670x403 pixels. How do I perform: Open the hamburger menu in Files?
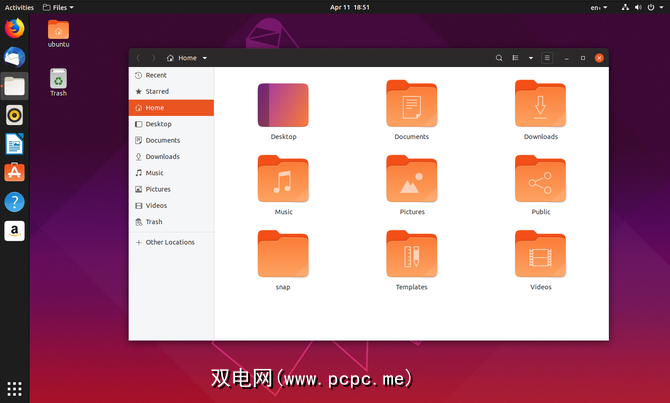[x=547, y=58]
